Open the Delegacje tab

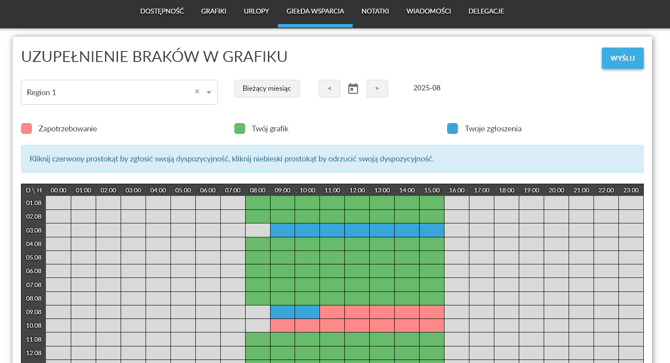(x=486, y=11)
